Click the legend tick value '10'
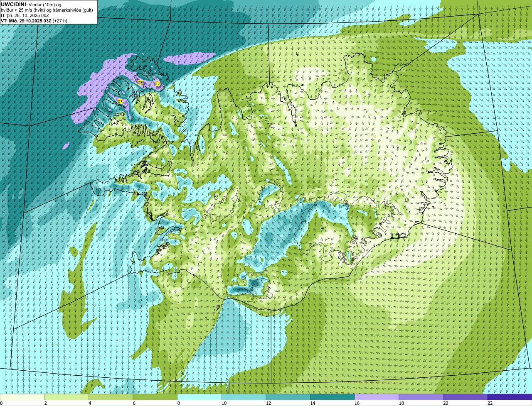This screenshot has height=406, width=532. 224,403
